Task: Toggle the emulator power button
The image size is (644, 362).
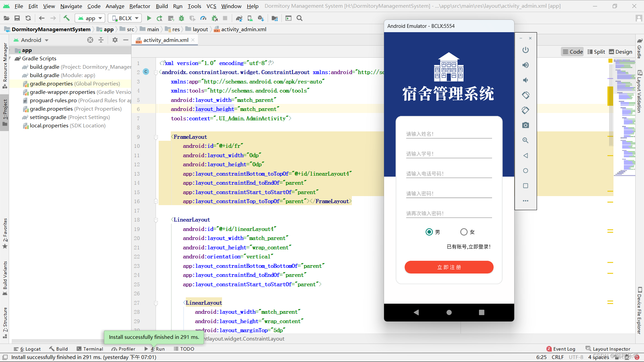Action: (525, 50)
